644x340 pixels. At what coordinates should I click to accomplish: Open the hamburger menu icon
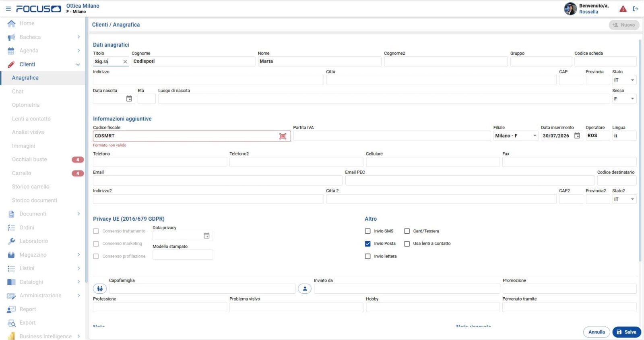tap(8, 8)
